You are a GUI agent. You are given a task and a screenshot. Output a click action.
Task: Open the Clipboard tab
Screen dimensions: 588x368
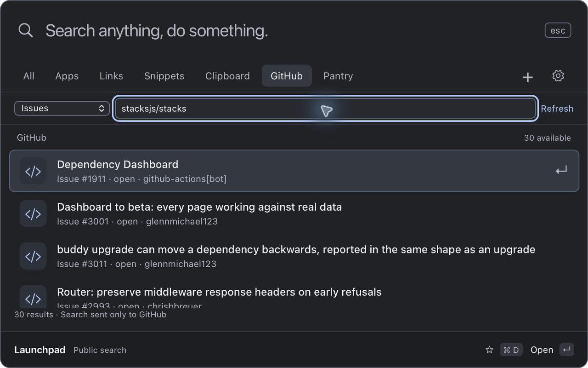227,76
